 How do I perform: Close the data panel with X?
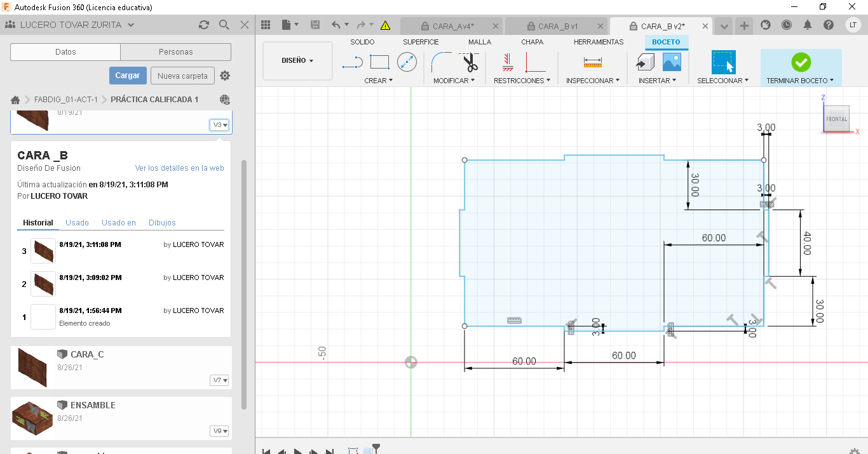(x=245, y=25)
